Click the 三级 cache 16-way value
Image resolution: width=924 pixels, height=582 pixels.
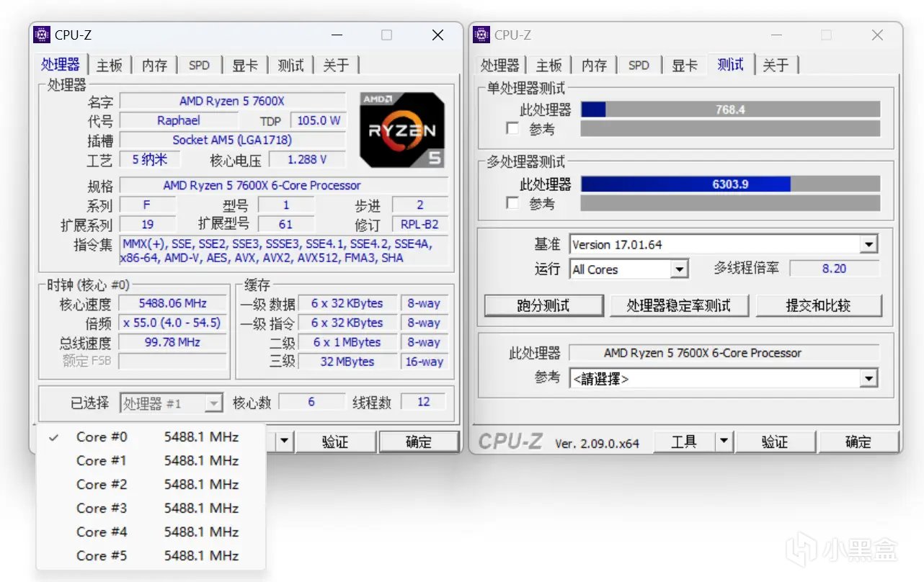(x=424, y=362)
